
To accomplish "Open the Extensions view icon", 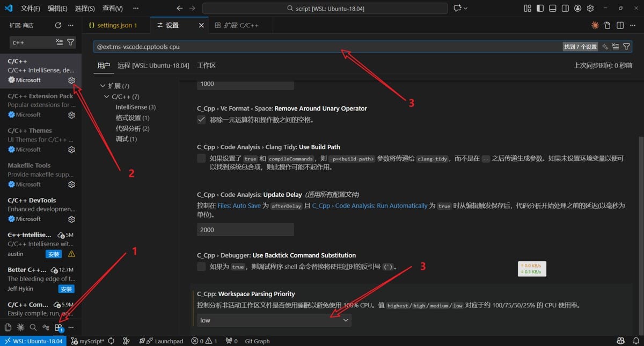I will point(59,327).
